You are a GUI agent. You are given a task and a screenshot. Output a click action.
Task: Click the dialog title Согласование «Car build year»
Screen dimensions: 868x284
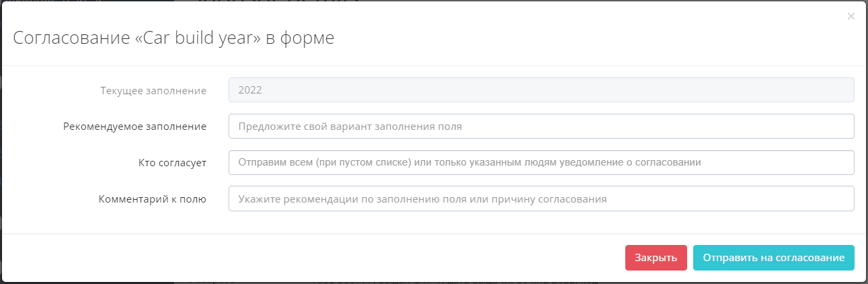(x=173, y=38)
